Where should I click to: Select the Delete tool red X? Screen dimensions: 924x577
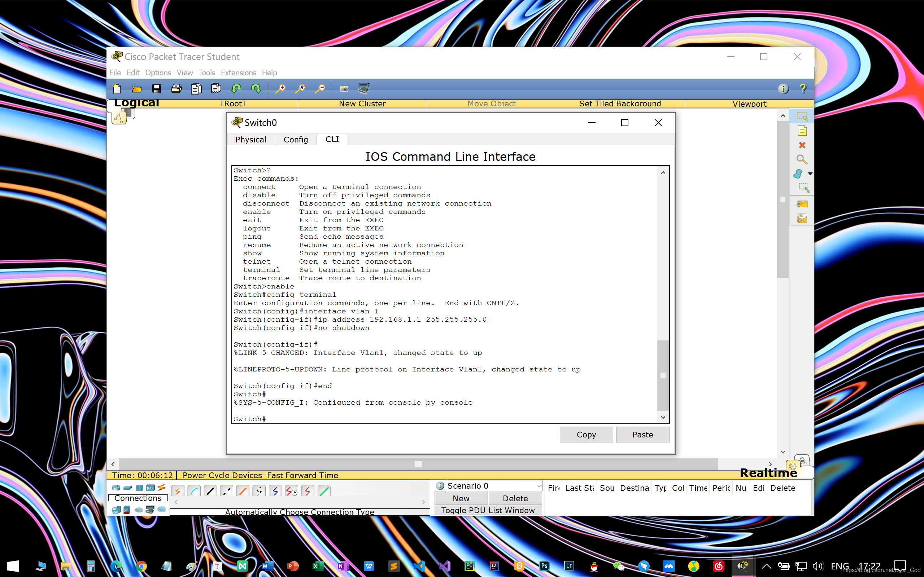click(x=802, y=145)
